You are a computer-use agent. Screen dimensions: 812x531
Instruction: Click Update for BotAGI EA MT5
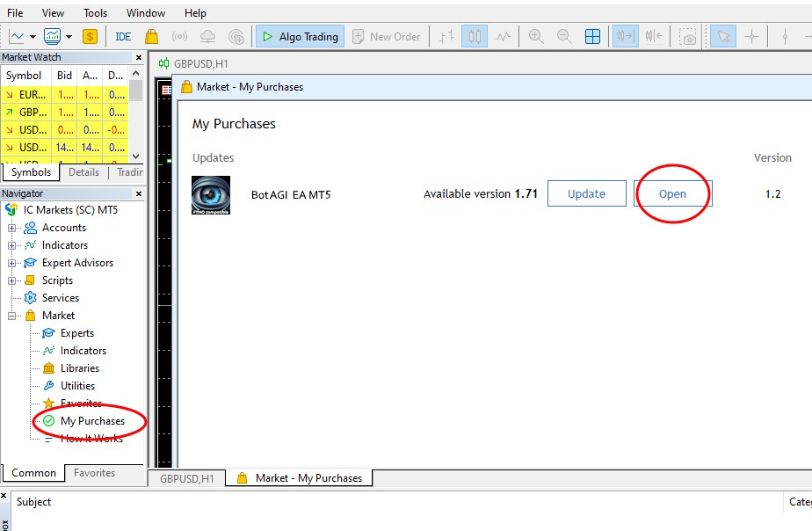coord(587,193)
